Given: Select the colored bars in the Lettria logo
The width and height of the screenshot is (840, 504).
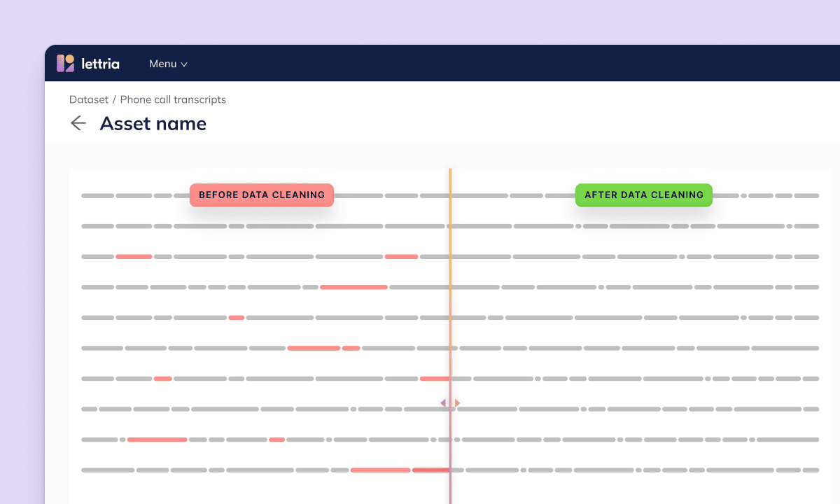Looking at the screenshot, I should tap(65, 63).
